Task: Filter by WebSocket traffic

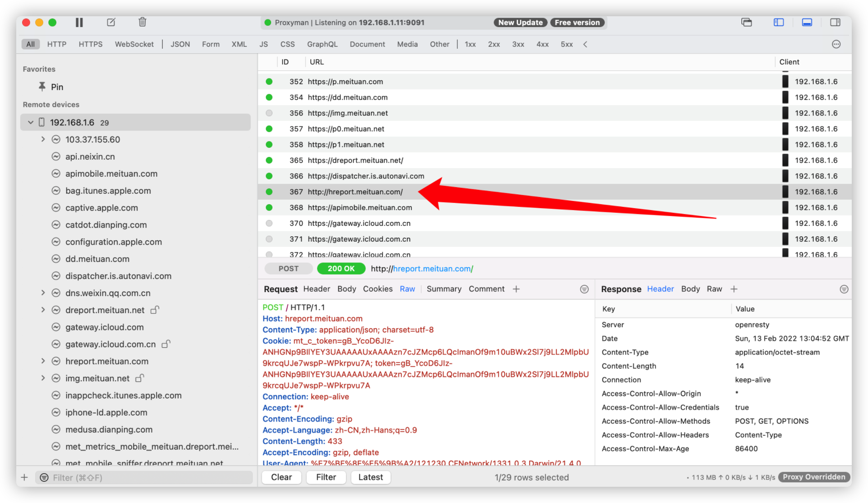Action: coord(134,44)
